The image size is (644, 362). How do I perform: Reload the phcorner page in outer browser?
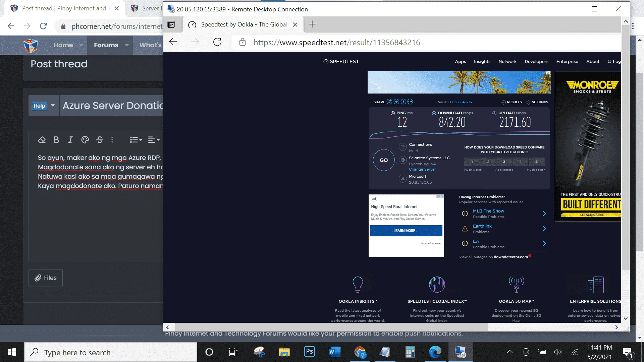click(x=44, y=26)
